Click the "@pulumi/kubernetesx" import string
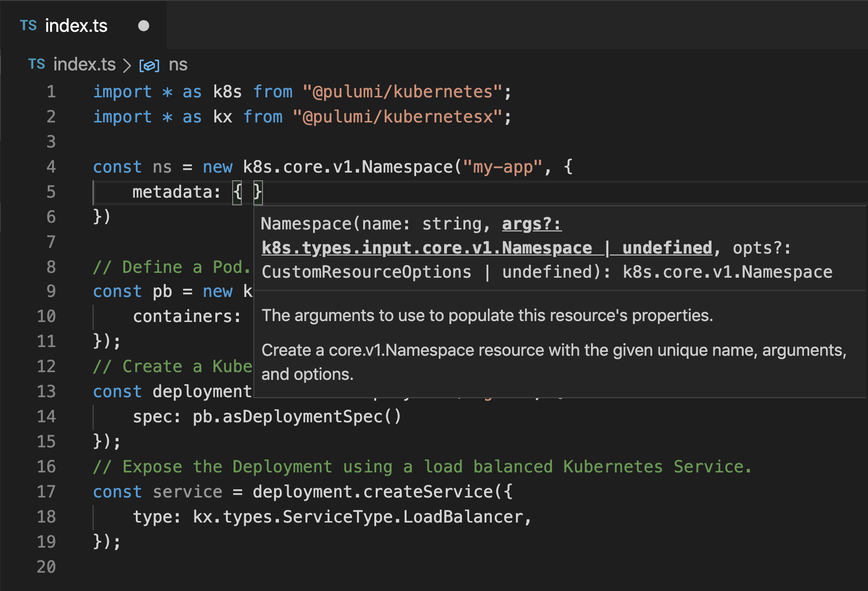 click(397, 117)
